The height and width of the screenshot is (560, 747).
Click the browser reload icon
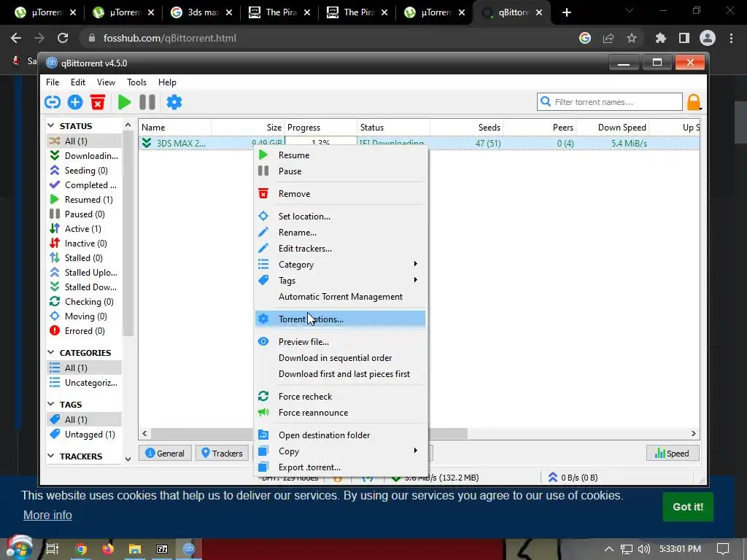(63, 38)
